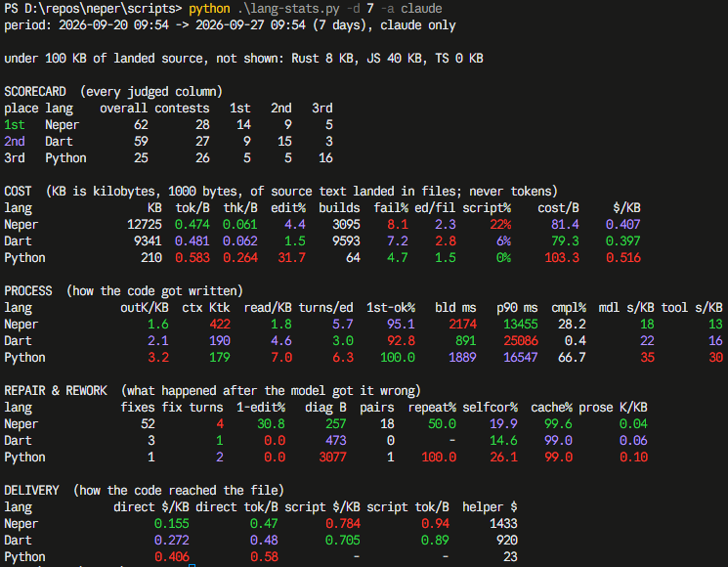The height and width of the screenshot is (567, 728).
Task: Click Python's 1st-ok% value '100.0'
Action: coord(398,358)
